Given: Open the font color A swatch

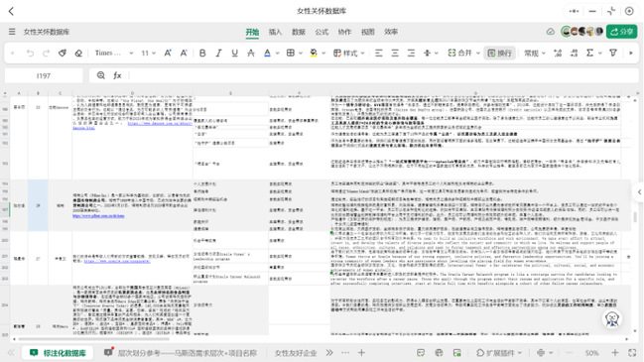Looking at the screenshot, I should click(267, 53).
